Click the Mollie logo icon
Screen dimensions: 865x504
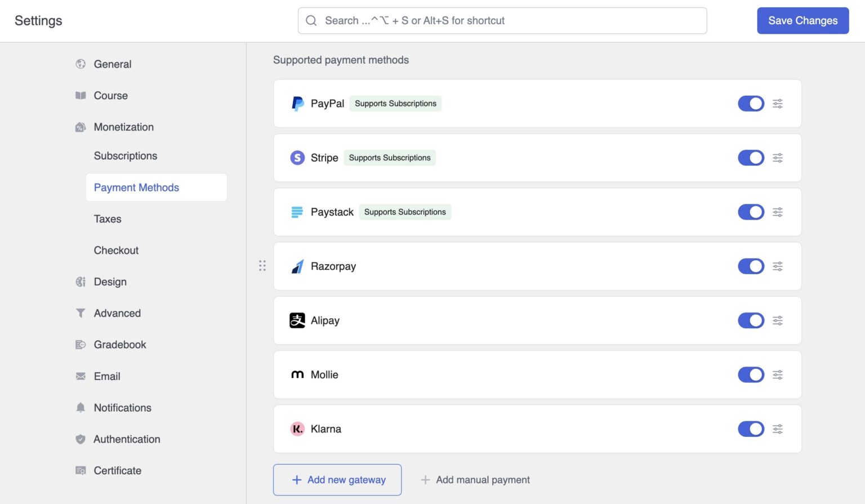click(x=297, y=374)
